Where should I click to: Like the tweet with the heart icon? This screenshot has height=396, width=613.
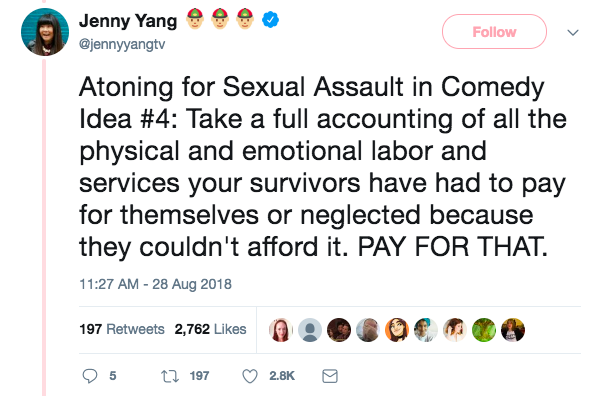click(x=250, y=376)
